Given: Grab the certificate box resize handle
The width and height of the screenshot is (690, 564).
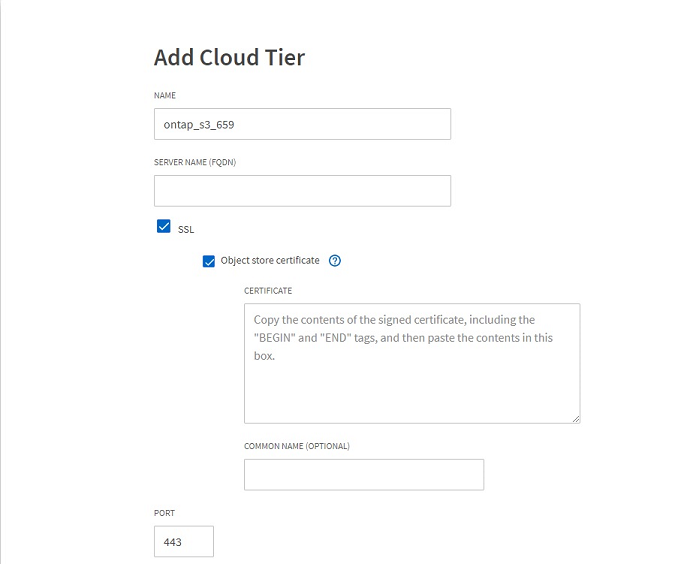Looking at the screenshot, I should 576,419.
